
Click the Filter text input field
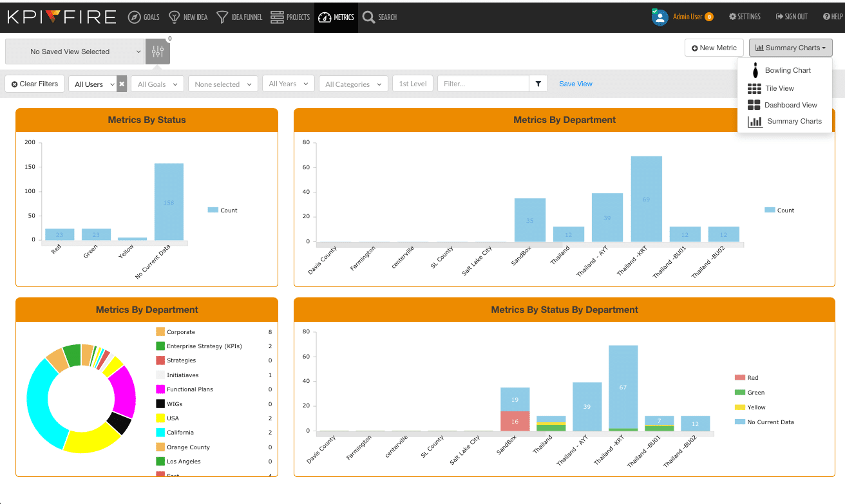[x=482, y=84]
